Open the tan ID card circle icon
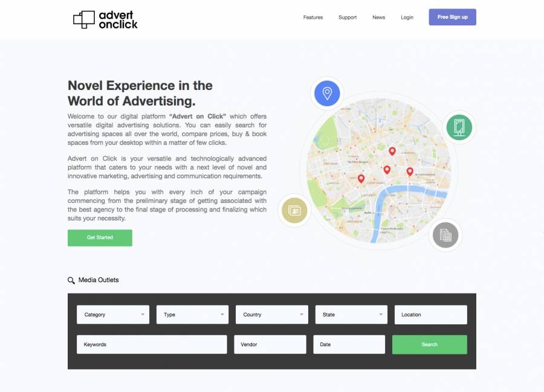 (x=294, y=211)
